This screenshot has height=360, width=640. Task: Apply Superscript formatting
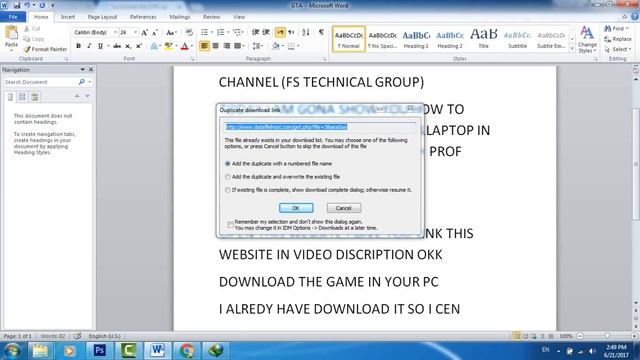coord(139,46)
